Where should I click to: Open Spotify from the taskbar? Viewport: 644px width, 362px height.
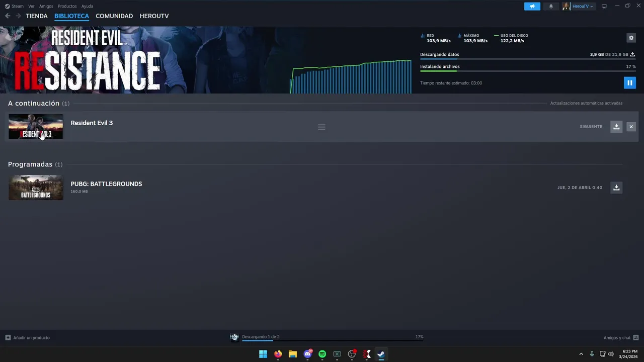[x=323, y=354]
